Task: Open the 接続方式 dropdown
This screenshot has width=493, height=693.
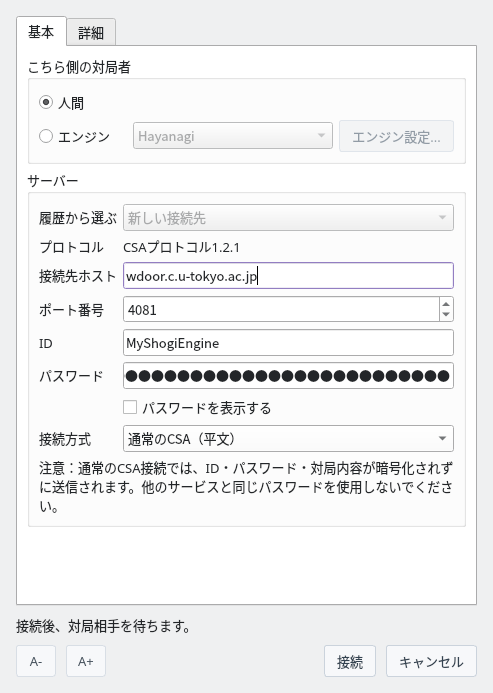Action: 288,438
